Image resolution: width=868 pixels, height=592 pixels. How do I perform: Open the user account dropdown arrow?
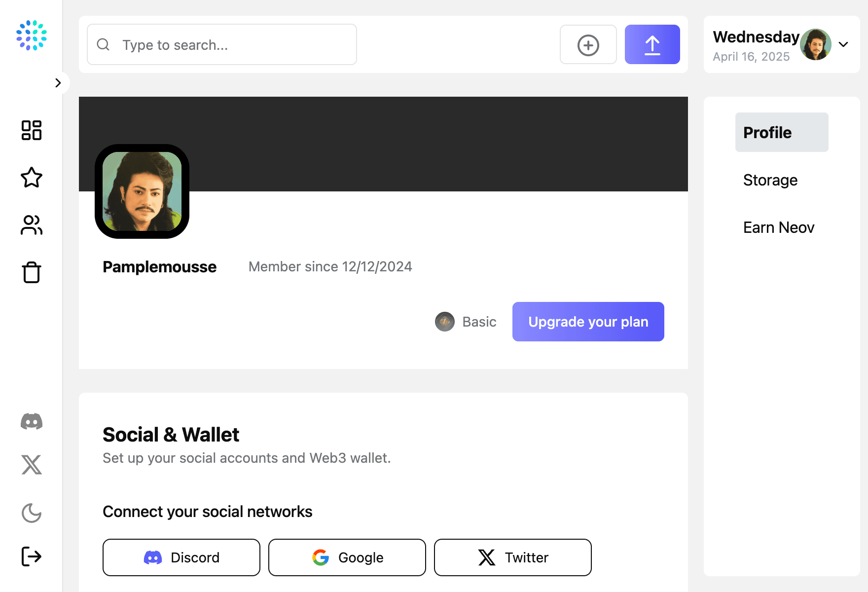pos(843,44)
